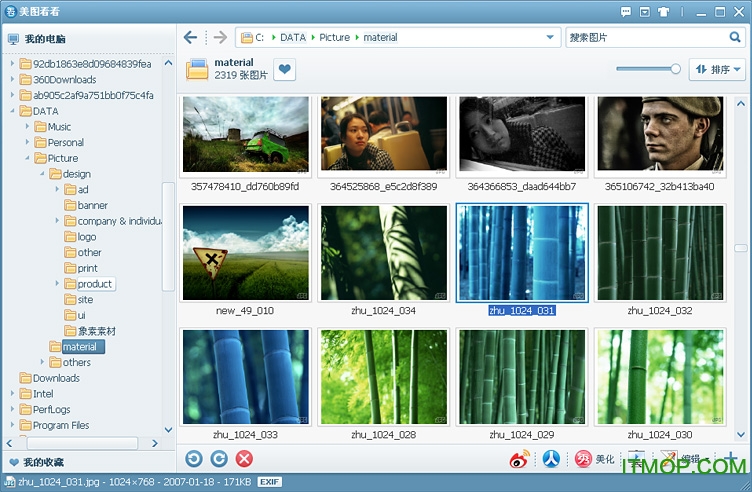
Task: Select the banner folder in tree
Action: coord(92,206)
